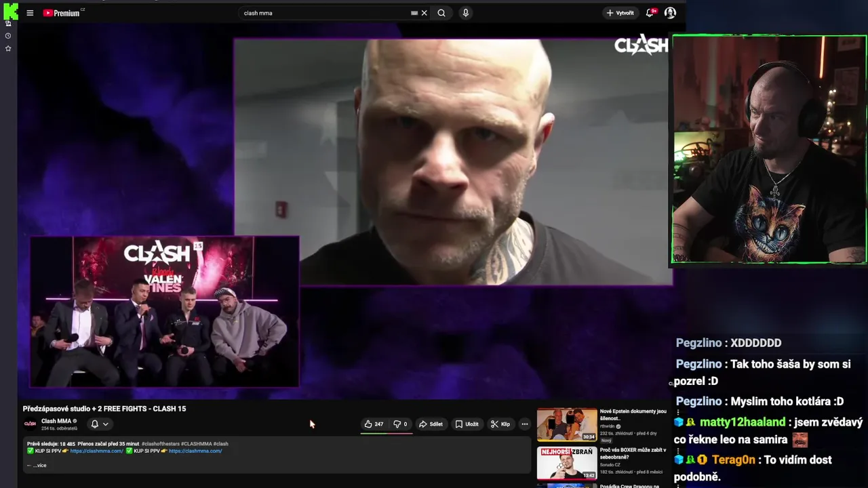Click the Vytvořit create button
This screenshot has width=868, height=488.
coord(620,13)
